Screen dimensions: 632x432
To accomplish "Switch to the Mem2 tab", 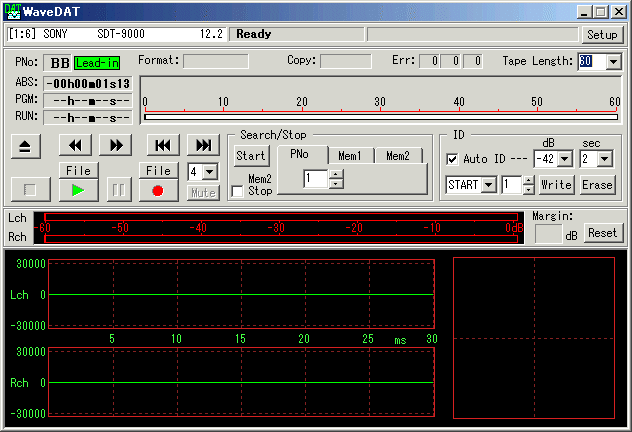I will (398, 156).
